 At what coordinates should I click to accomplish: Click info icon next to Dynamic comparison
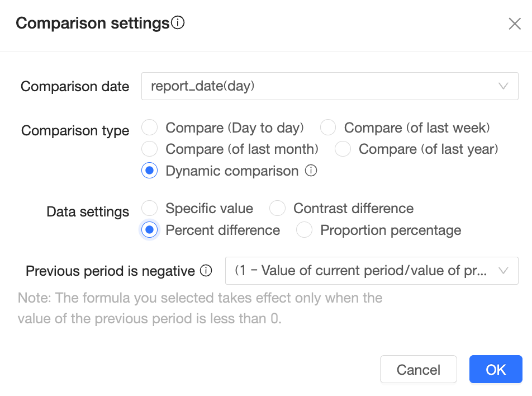coord(311,171)
